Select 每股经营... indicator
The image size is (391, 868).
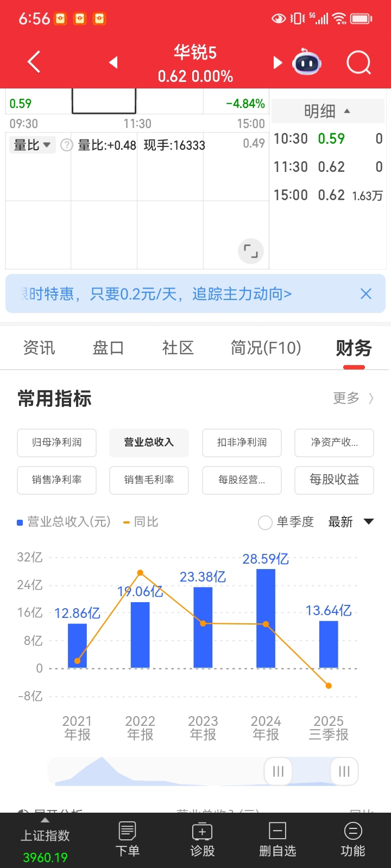(x=242, y=480)
